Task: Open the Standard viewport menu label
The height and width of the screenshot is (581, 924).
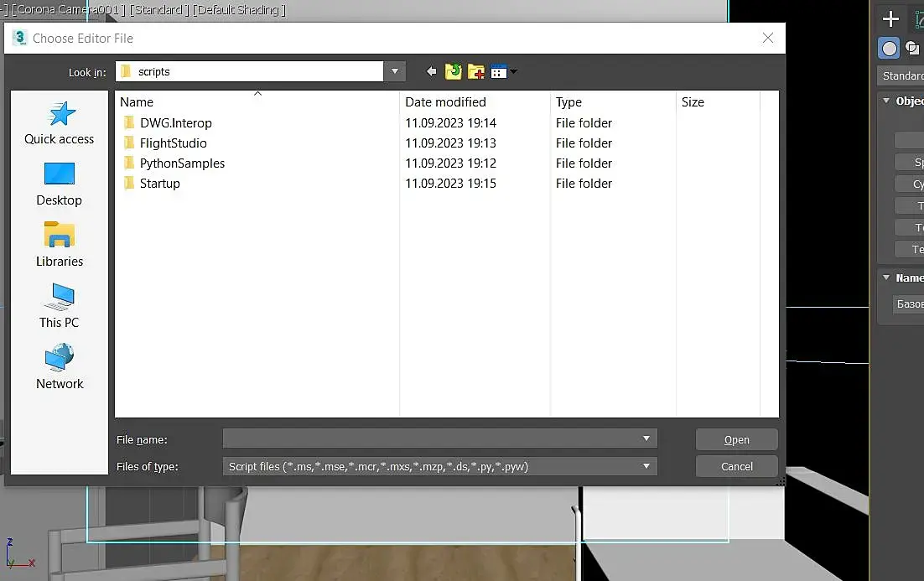Action: [159, 10]
